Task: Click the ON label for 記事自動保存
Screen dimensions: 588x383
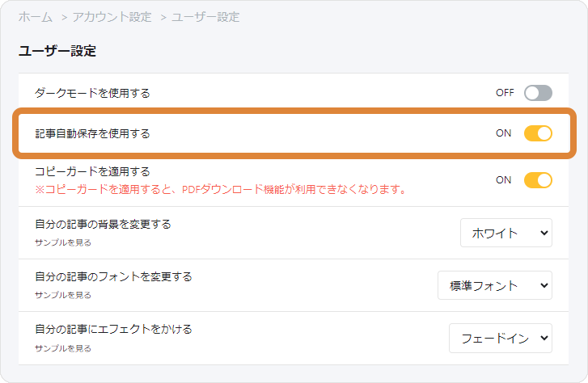Action: [x=504, y=133]
